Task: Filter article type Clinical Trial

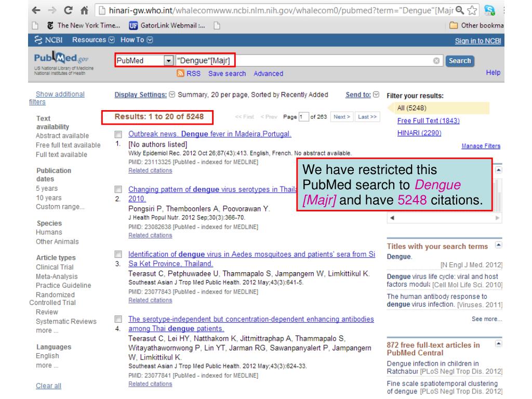Action: pyautogui.click(x=55, y=268)
